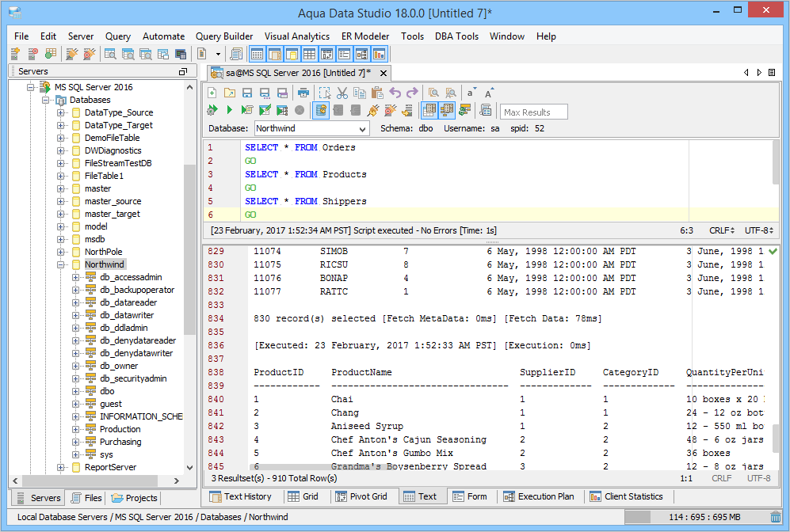790x532 pixels.
Task: Open the UTF-8 encoding dropdown in editor status
Action: coord(758,230)
